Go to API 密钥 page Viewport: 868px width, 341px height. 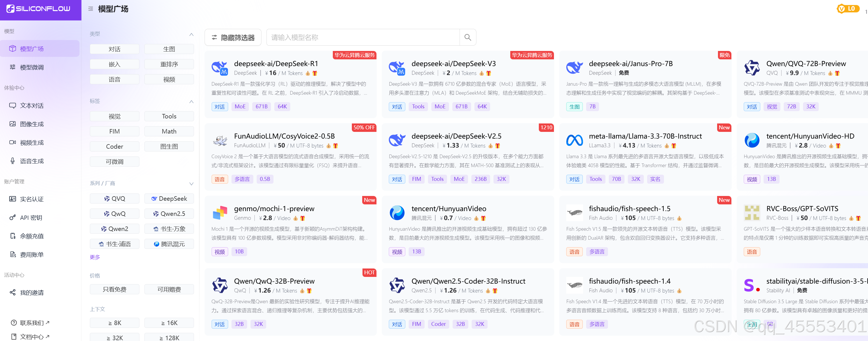tap(31, 218)
